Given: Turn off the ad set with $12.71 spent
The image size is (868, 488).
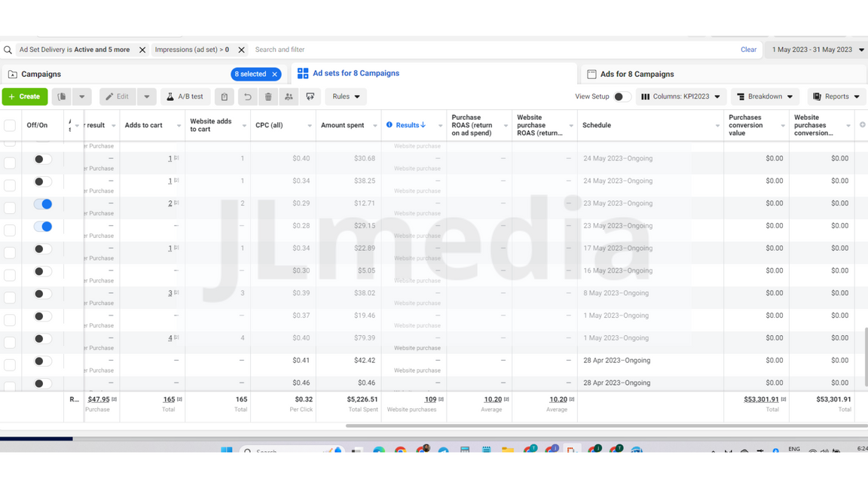Looking at the screenshot, I should [43, 203].
